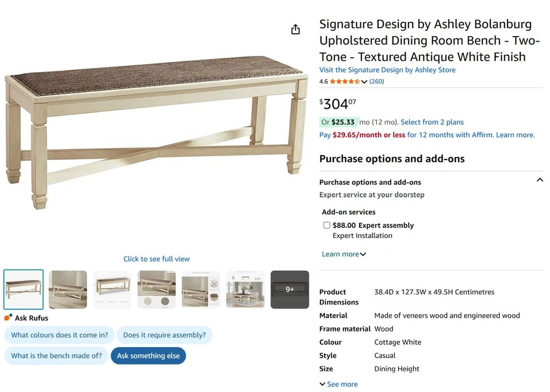The height and width of the screenshot is (392, 550).
Task: Select the thumbnail showing two colour swatches
Action: click(156, 290)
